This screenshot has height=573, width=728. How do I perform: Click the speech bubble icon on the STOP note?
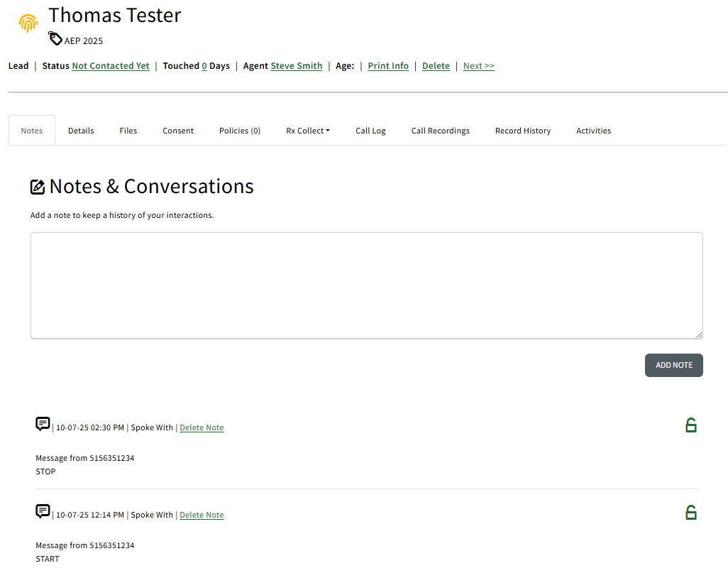click(43, 423)
